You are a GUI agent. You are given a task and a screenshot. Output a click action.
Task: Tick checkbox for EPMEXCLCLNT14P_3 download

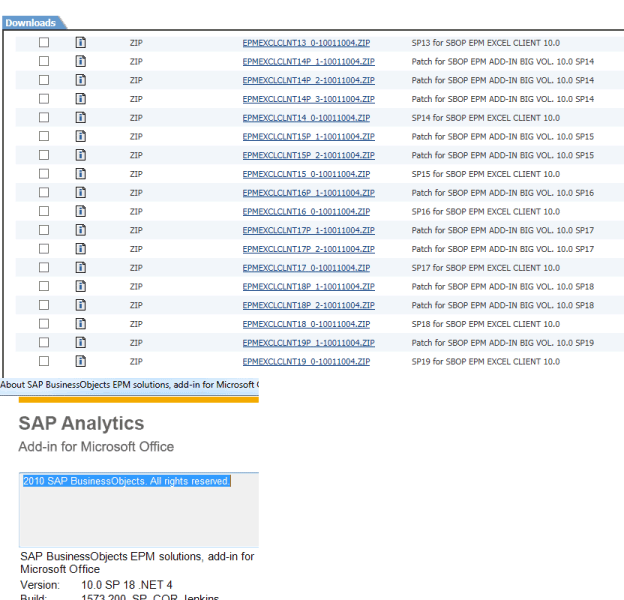click(44, 99)
